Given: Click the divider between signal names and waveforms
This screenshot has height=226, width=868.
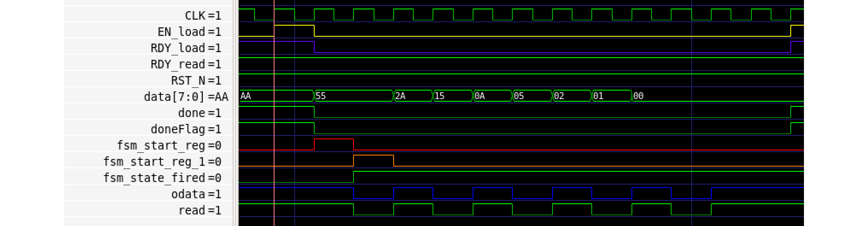Looking at the screenshot, I should point(235,113).
